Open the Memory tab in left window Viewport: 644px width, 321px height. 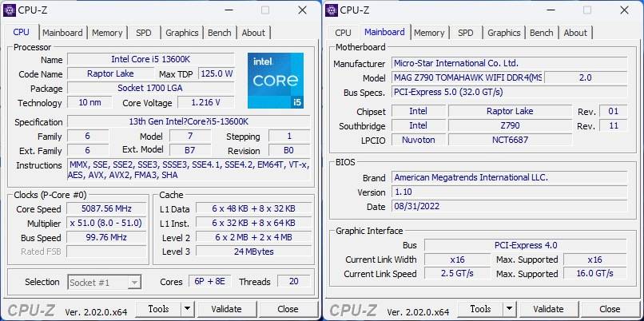[107, 33]
